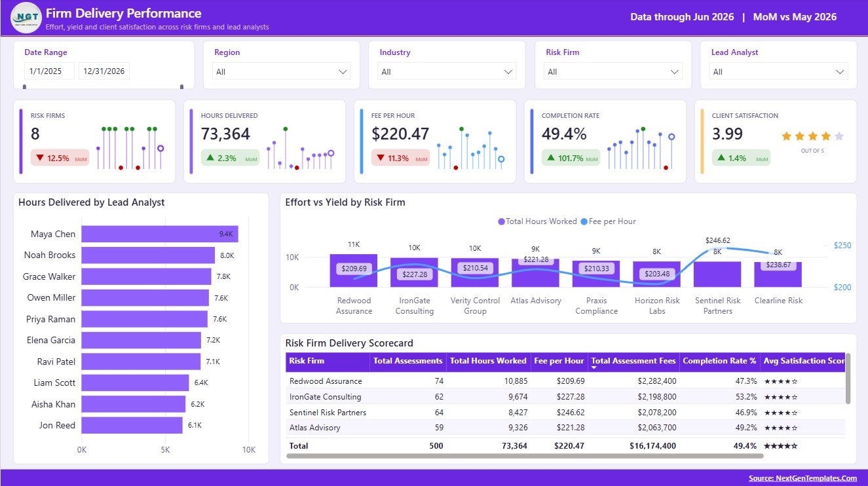Click the Fee per Hour legend marker
The image size is (868, 486).
coord(584,221)
